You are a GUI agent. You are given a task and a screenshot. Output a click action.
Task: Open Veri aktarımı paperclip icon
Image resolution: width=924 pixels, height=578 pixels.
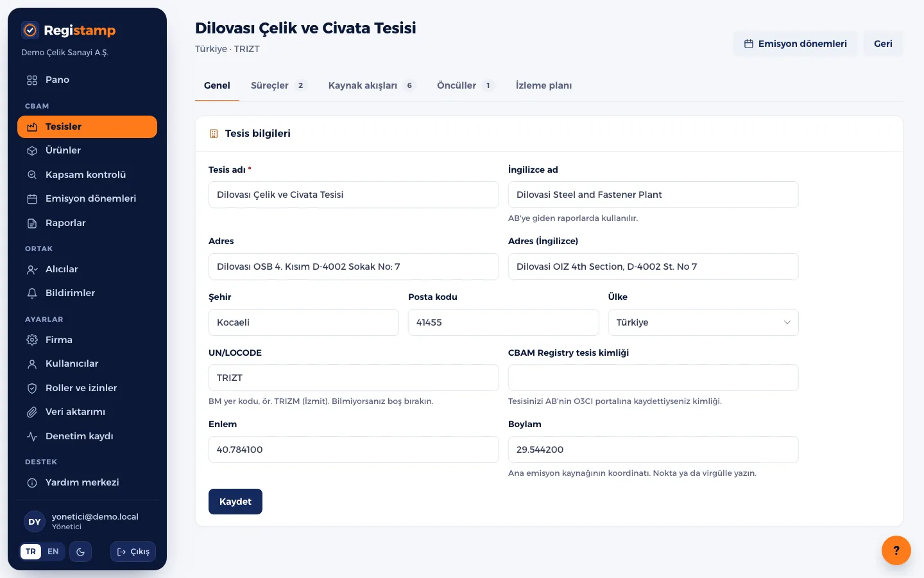click(32, 412)
